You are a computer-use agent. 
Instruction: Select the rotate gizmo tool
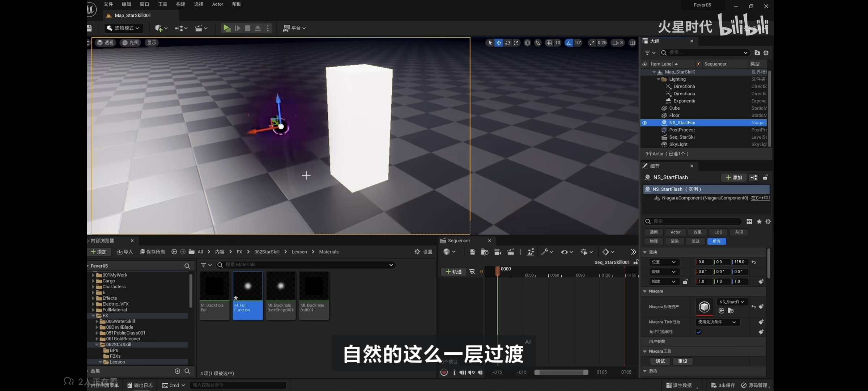tap(508, 43)
